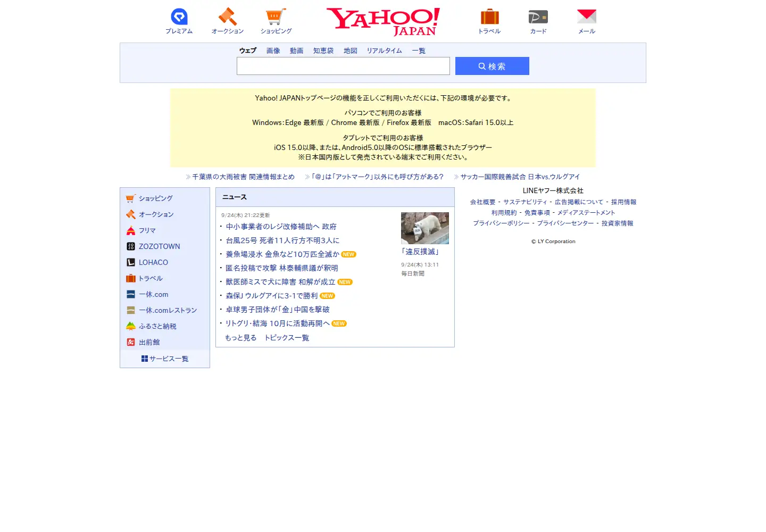Select the 地図 search tab
The width and height of the screenshot is (766, 532).
[351, 51]
